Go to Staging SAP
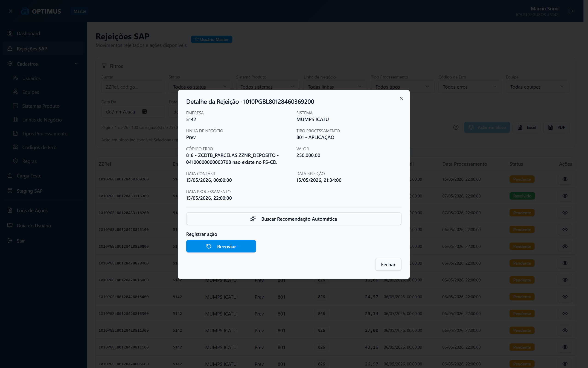This screenshot has width=588, height=368. [43, 191]
